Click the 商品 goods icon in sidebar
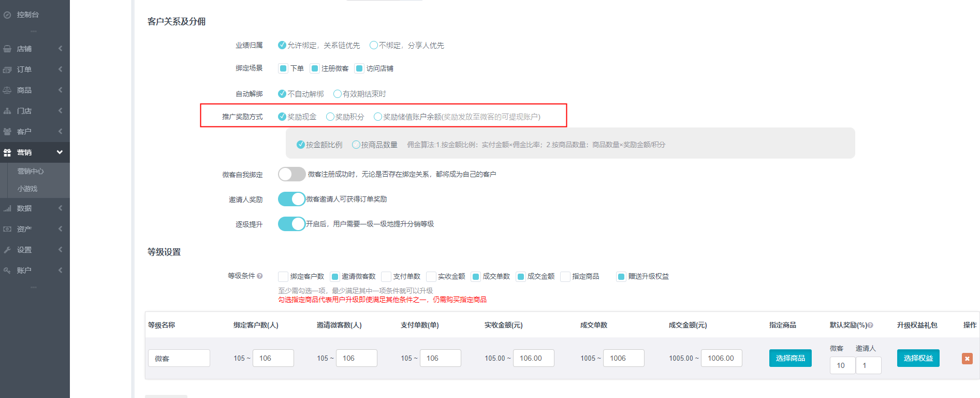 pos(7,90)
